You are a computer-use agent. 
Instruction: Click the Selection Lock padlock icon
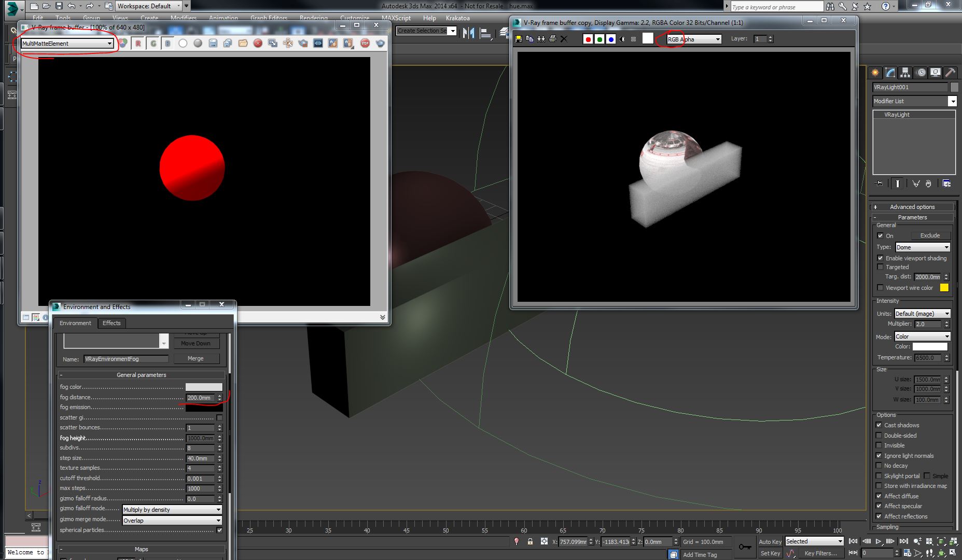530,541
